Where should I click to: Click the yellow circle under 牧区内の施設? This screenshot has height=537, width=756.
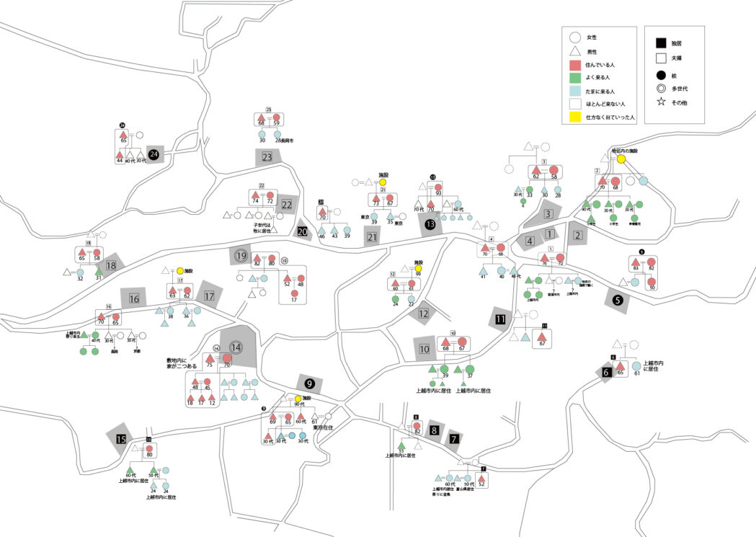point(621,159)
